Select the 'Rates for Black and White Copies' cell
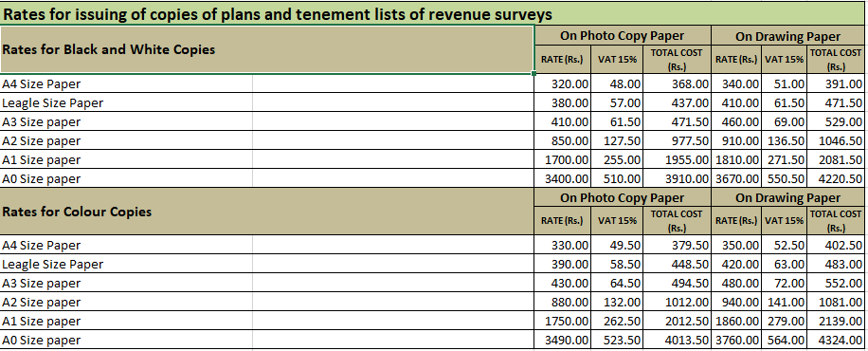Viewport: 868px width, 351px height. [267, 48]
